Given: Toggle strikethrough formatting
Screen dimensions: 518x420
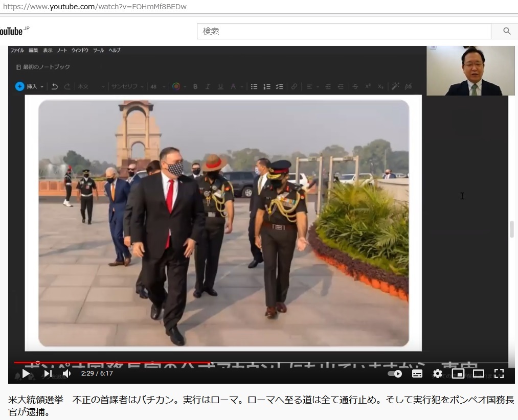Looking at the screenshot, I should coord(355,86).
